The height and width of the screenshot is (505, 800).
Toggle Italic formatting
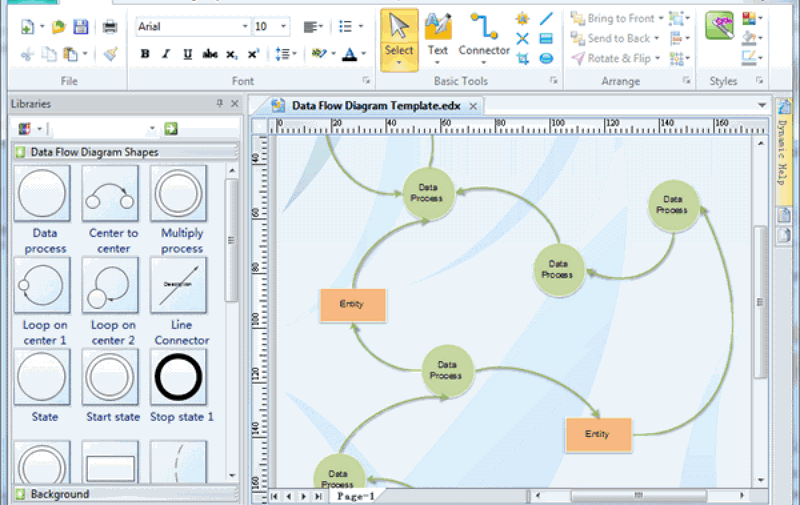(x=166, y=54)
